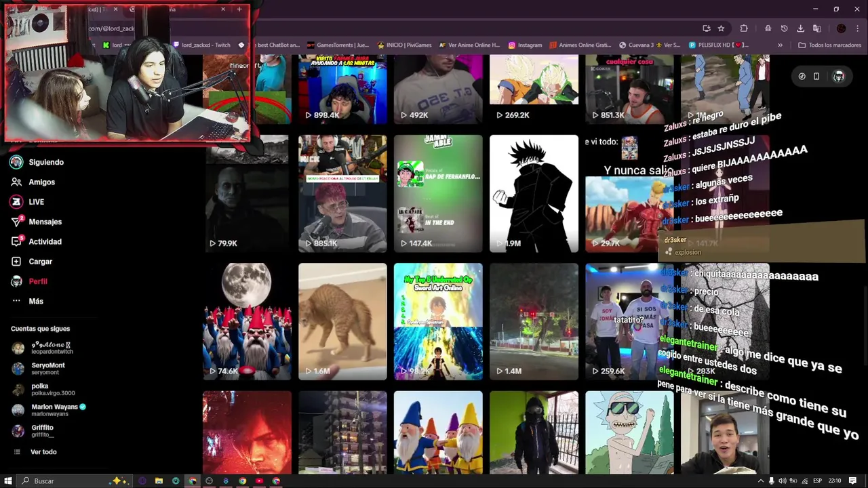Open PELISFLIX HD bookmark

pos(718,45)
